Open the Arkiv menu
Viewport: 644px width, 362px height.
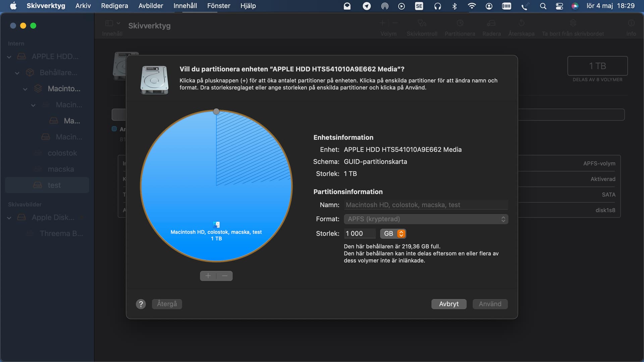point(83,6)
